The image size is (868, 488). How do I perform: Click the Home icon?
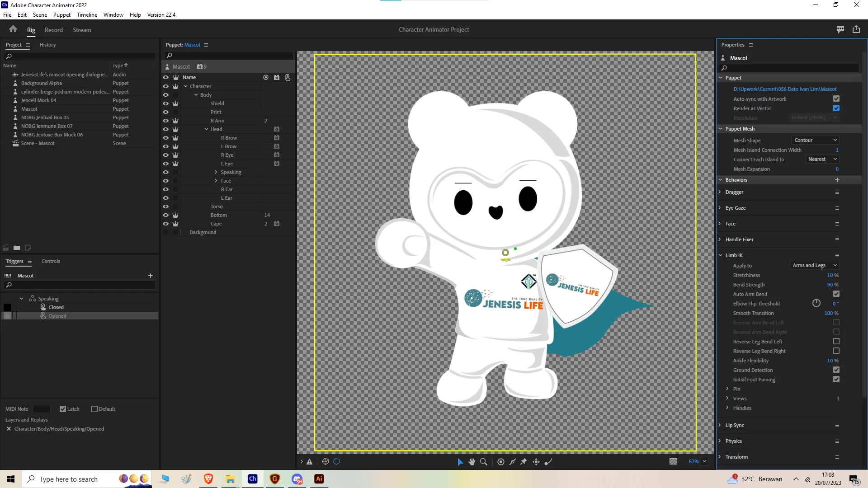[x=13, y=29]
